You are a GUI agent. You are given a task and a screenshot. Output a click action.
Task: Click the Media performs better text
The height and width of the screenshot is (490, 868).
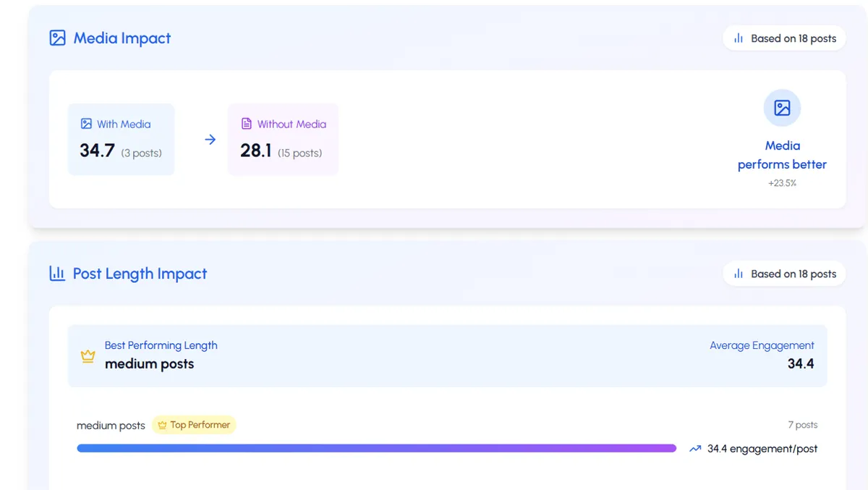coord(782,156)
